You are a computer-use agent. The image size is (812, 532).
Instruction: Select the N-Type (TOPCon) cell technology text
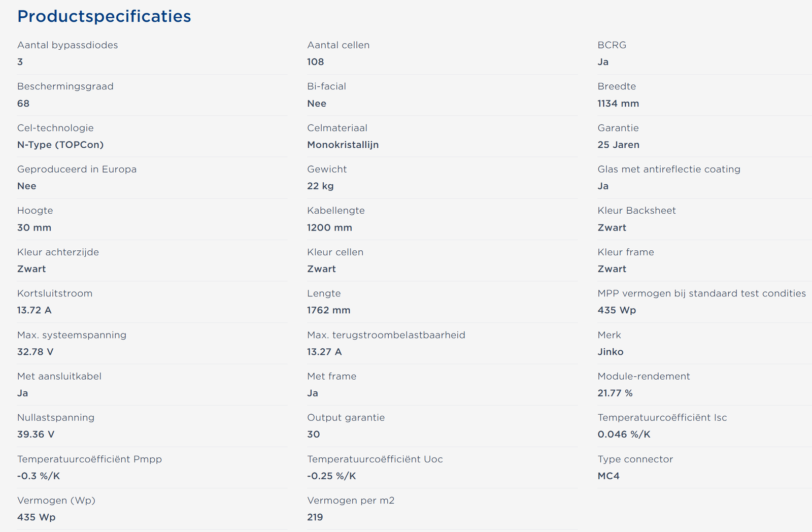pos(60,145)
